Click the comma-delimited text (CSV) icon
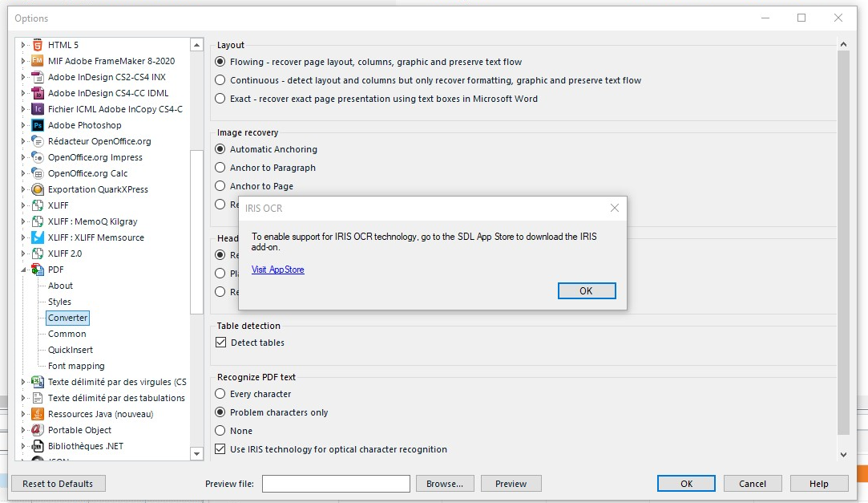 tap(38, 382)
